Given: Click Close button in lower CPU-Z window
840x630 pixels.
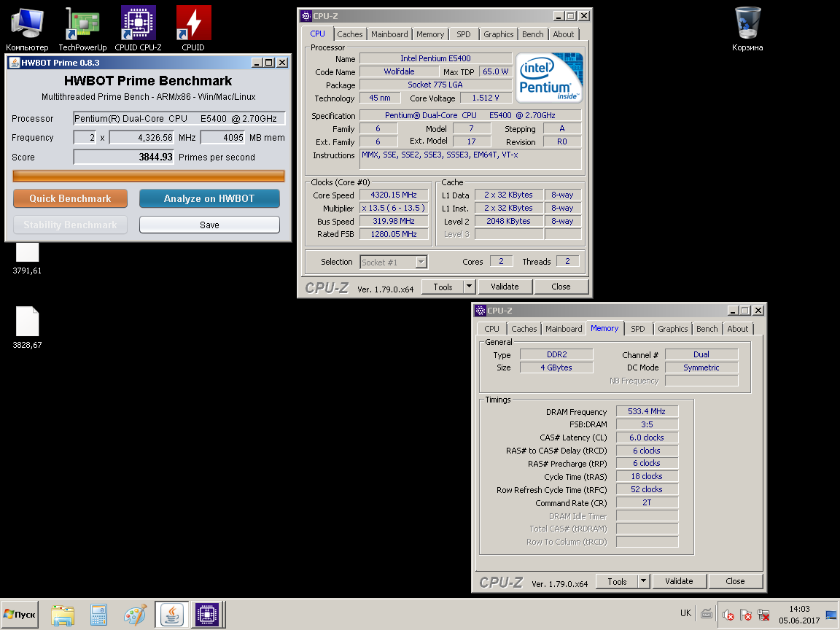Looking at the screenshot, I should pos(735,581).
